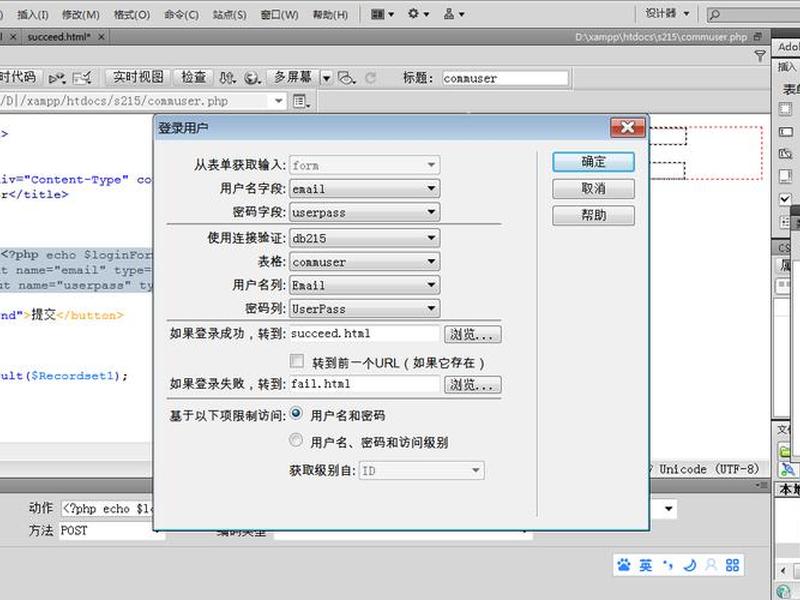
Task: Insert a checkbox from the Insert panel
Action: pyautogui.click(x=786, y=198)
